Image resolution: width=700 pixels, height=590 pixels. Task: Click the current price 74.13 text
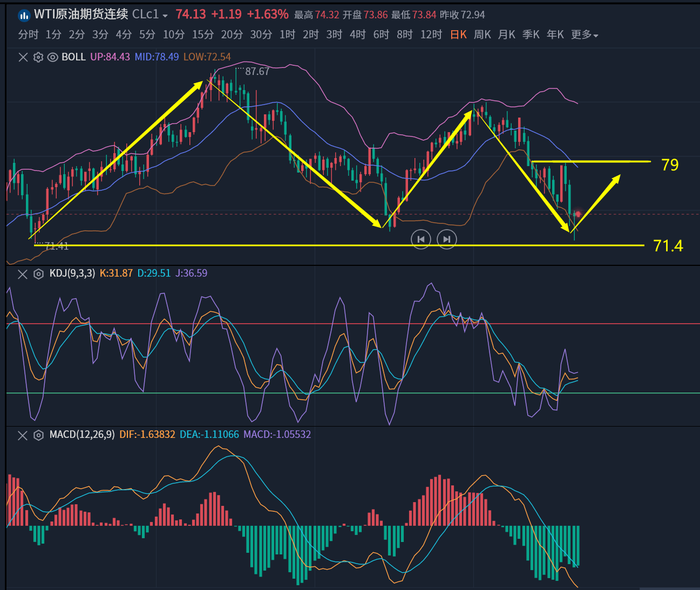pyautogui.click(x=191, y=15)
